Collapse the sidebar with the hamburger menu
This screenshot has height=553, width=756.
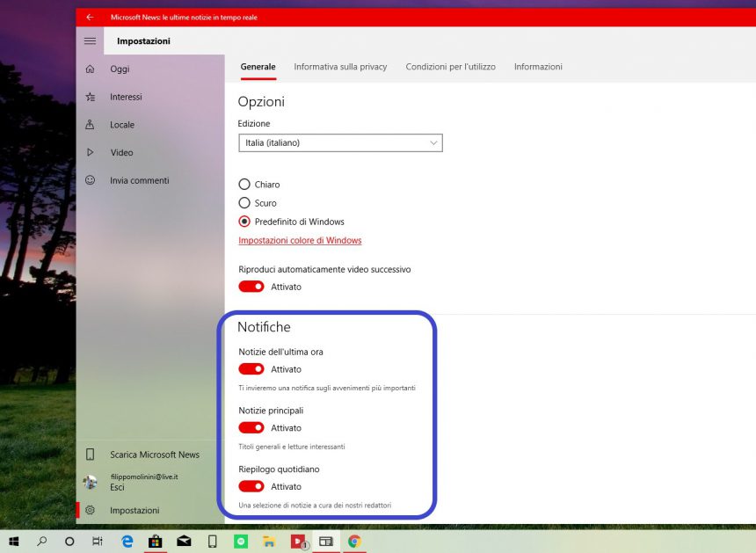coord(89,40)
